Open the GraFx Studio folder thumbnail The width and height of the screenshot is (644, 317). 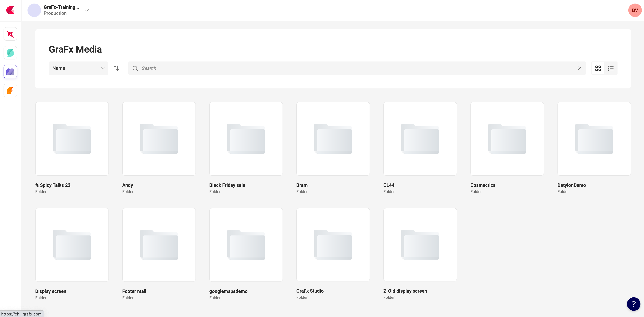click(x=333, y=245)
